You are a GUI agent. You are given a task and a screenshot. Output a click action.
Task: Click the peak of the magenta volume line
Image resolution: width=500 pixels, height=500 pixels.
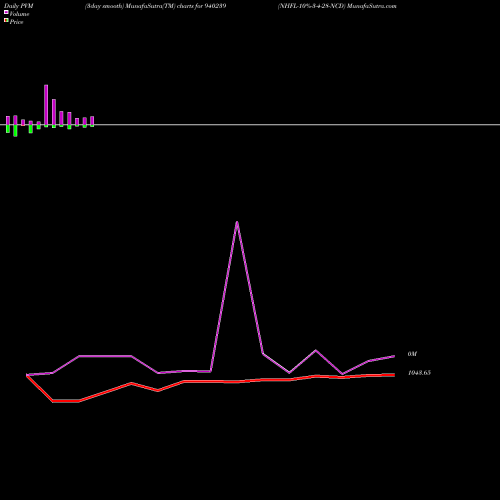coord(237,222)
